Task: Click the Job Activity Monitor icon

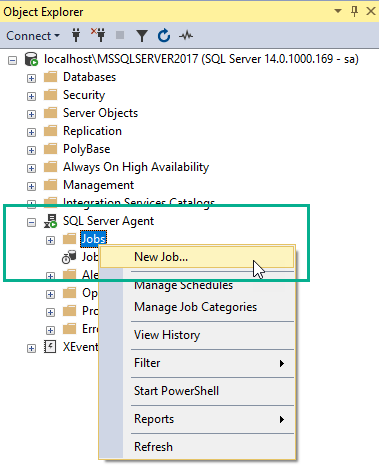Action: (x=69, y=257)
